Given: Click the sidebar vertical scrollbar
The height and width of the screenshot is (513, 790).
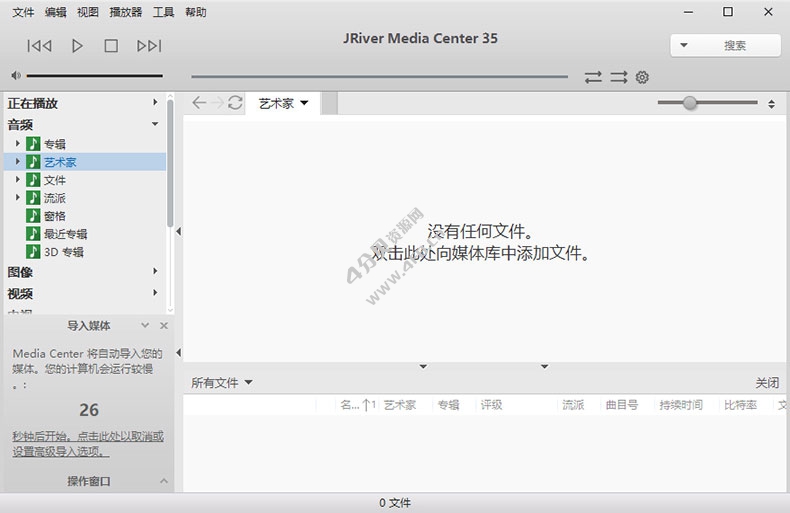Looking at the screenshot, I should click(x=170, y=163).
